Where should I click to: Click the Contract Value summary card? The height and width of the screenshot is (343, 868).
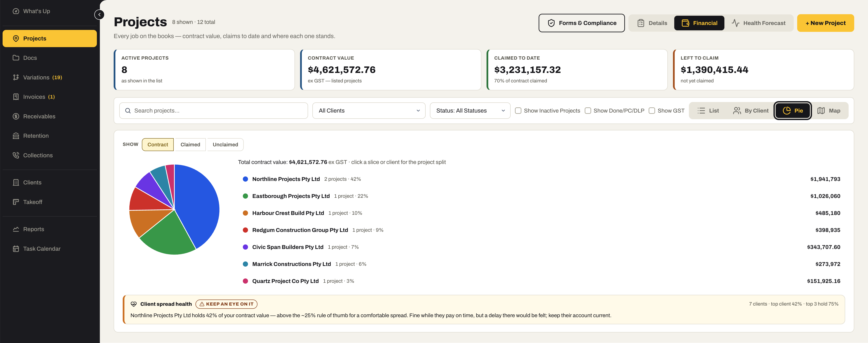point(391,70)
